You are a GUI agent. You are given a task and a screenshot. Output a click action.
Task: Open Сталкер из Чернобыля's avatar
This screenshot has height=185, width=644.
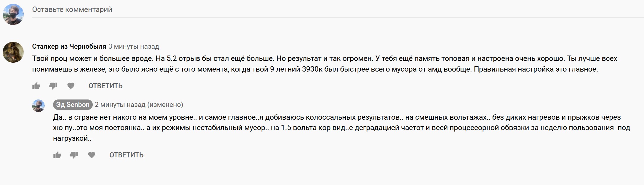(x=13, y=52)
